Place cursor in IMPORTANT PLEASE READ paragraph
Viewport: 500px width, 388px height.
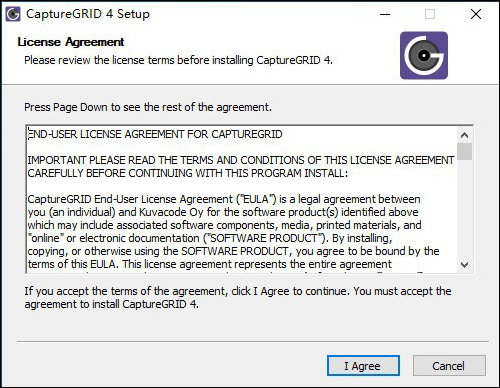241,167
